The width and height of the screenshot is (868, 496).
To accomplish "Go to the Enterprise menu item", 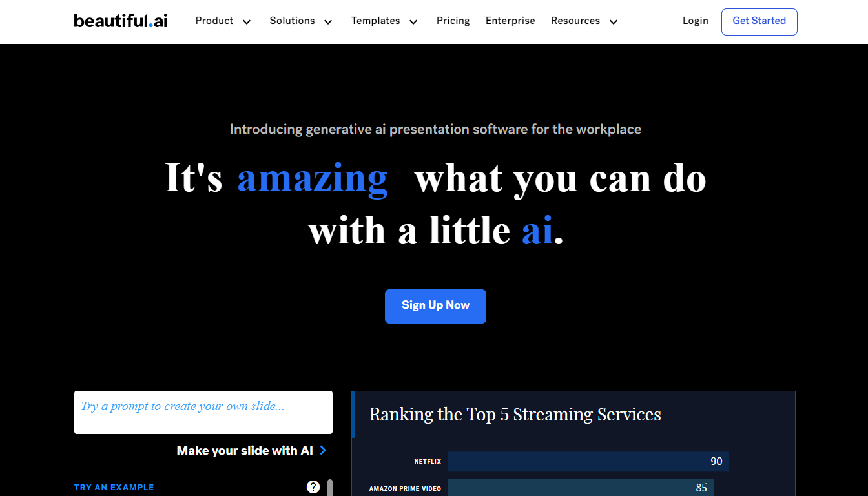I will (x=510, y=21).
